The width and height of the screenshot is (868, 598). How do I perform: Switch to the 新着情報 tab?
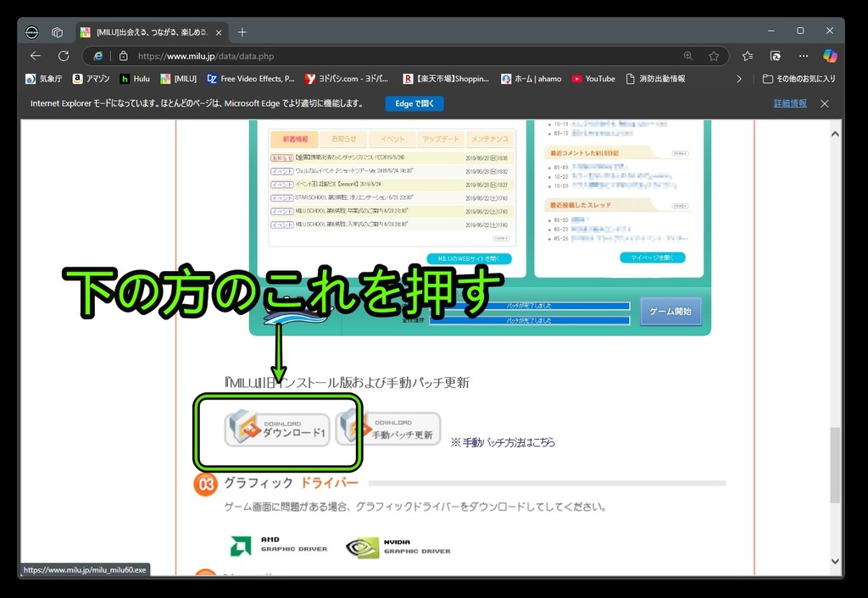[294, 139]
